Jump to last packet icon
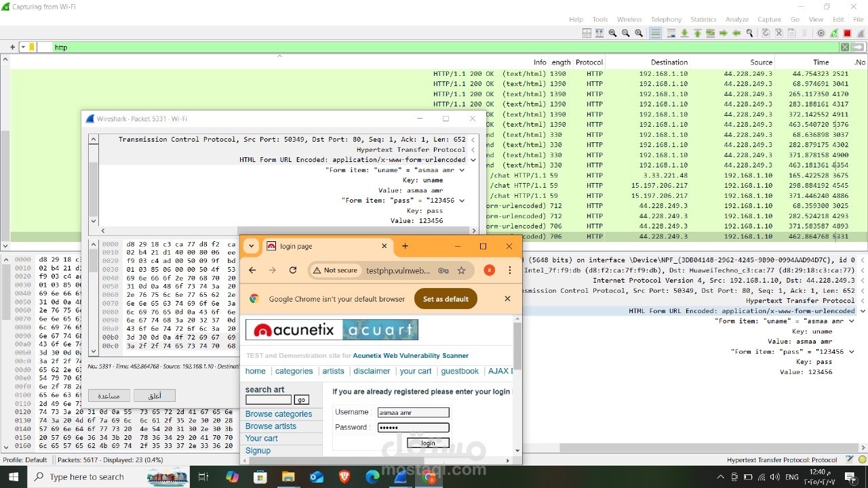The image size is (868, 488). pyautogui.click(x=684, y=33)
